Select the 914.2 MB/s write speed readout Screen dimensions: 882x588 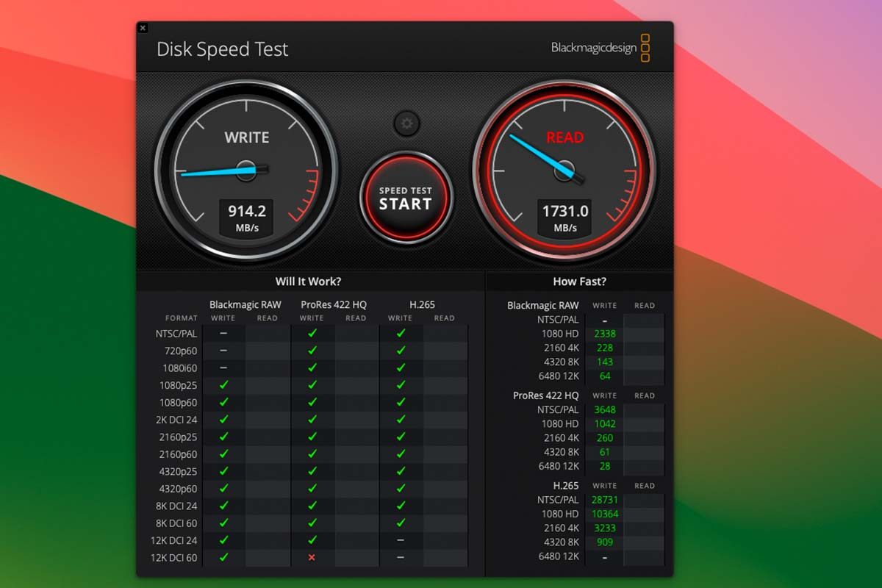247,218
